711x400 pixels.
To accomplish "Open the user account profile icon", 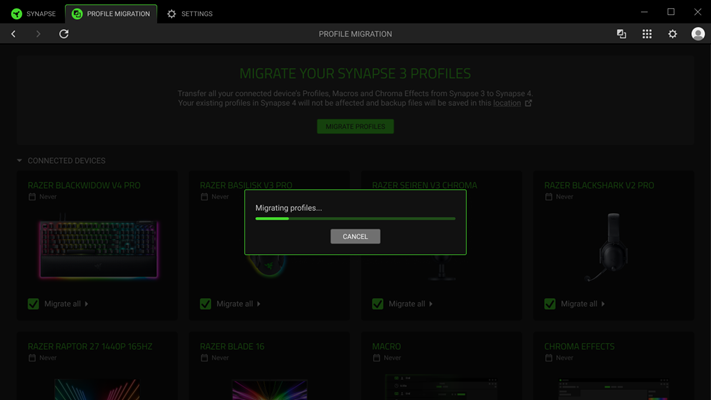I will coord(698,34).
